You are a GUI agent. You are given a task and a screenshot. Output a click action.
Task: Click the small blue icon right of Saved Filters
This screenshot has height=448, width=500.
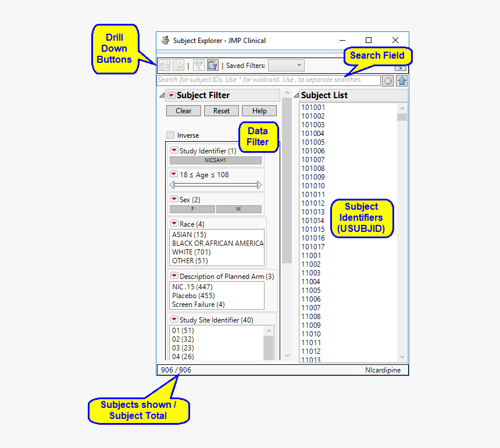(401, 67)
